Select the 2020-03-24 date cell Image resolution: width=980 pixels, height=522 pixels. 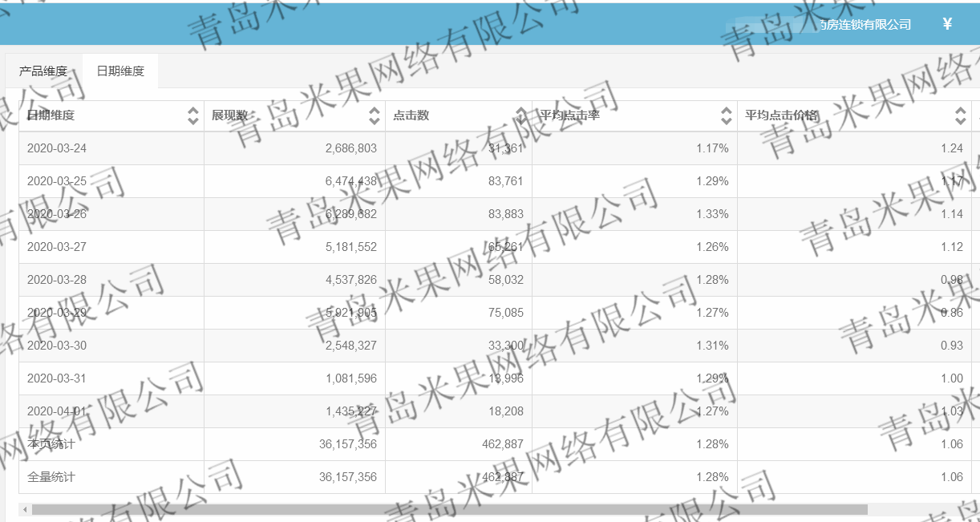pyautogui.click(x=57, y=148)
